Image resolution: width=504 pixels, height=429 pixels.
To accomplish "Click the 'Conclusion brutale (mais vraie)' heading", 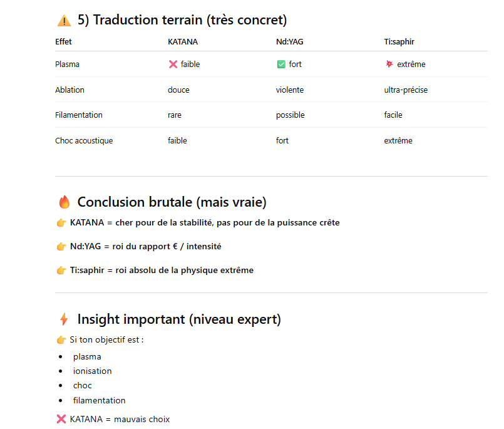I will pyautogui.click(x=172, y=202).
